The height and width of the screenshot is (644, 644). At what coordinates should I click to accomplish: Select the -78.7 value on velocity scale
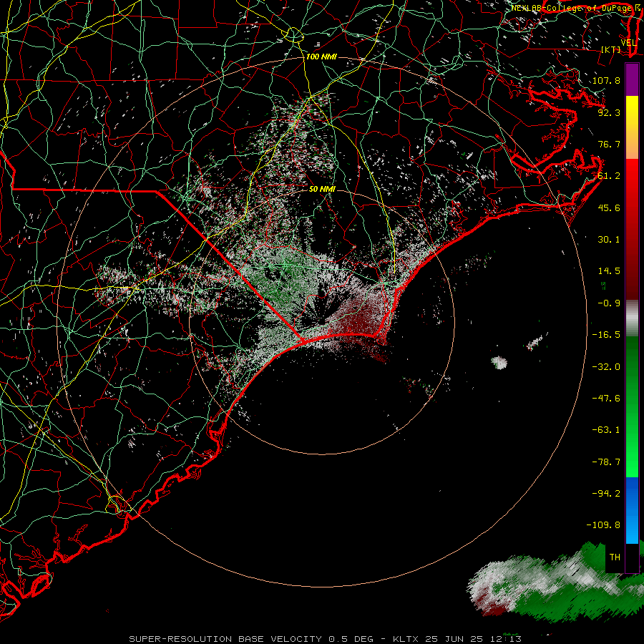point(606,462)
